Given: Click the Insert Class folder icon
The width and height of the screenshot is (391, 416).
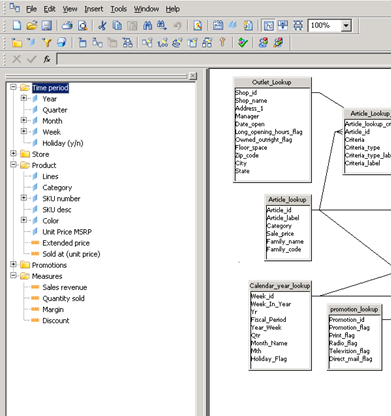Looking at the screenshot, I should pos(17,43).
